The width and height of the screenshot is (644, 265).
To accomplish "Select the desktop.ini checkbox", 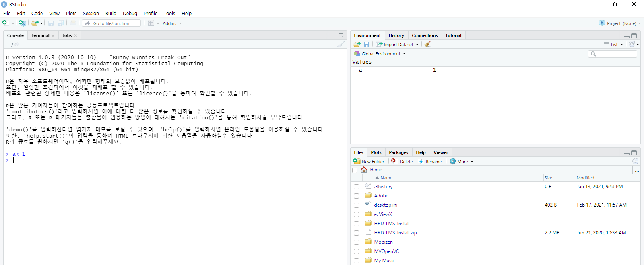I will pos(356,205).
